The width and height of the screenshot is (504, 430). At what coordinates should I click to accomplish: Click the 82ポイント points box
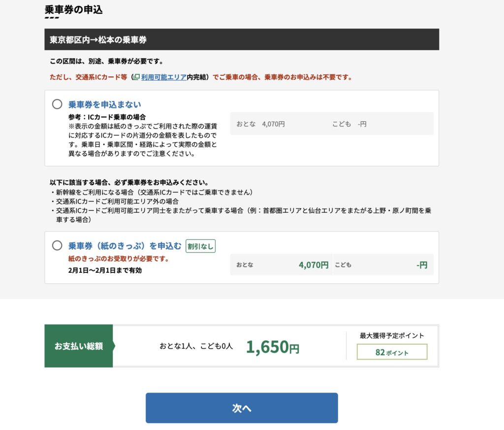(392, 352)
